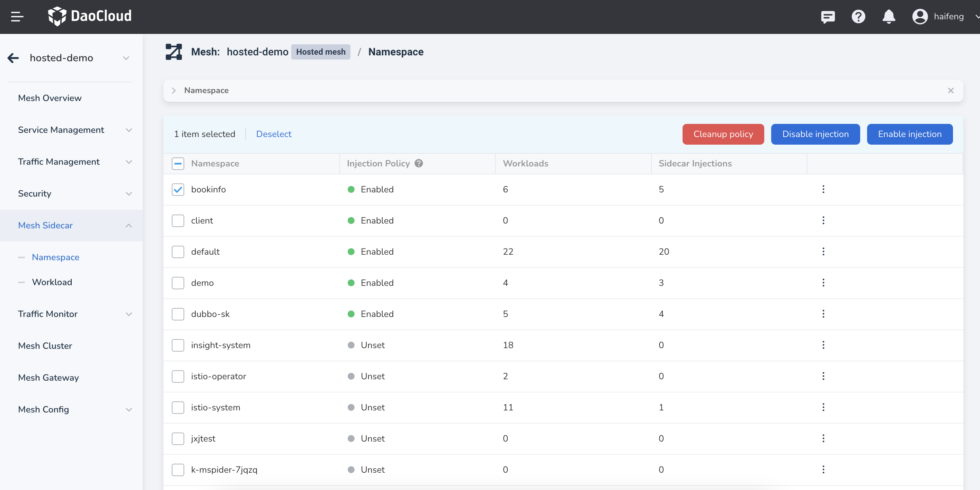
Task: Click the Injection Policy help icon
Action: click(418, 163)
